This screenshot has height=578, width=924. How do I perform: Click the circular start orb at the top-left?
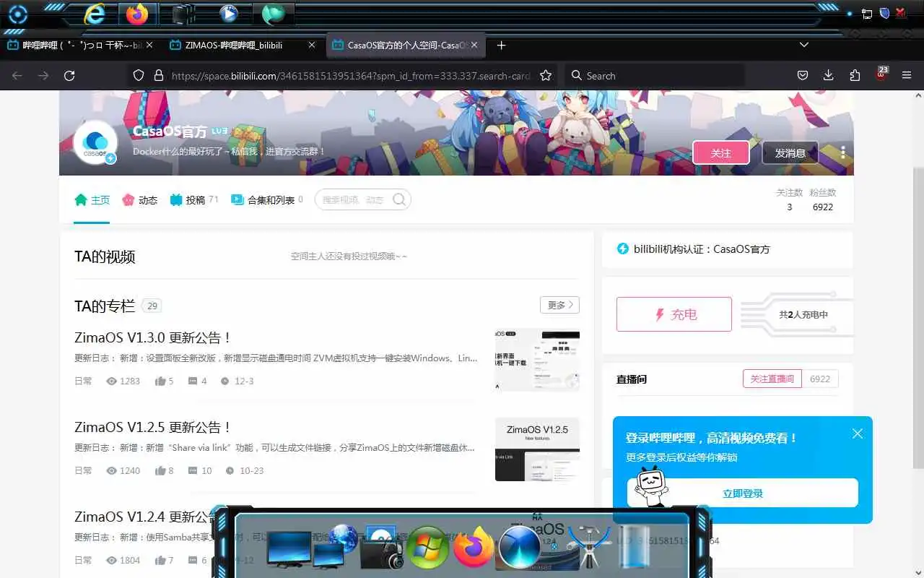pos(18,14)
